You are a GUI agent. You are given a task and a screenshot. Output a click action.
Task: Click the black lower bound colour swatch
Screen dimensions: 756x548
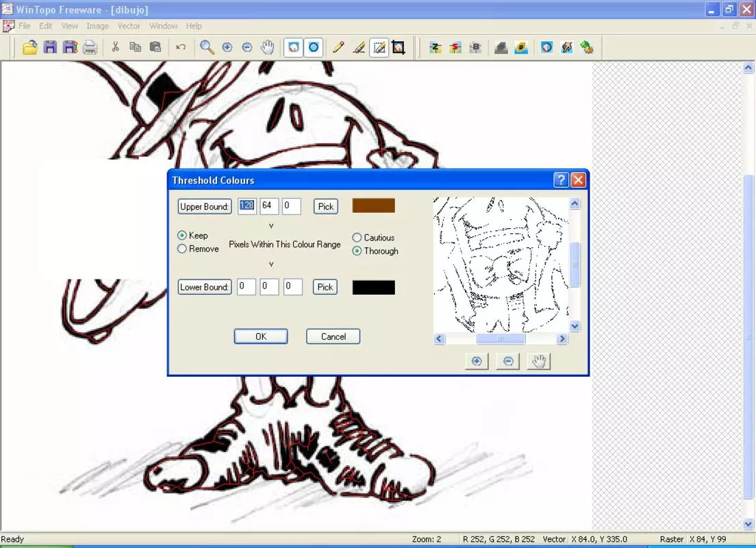374,288
